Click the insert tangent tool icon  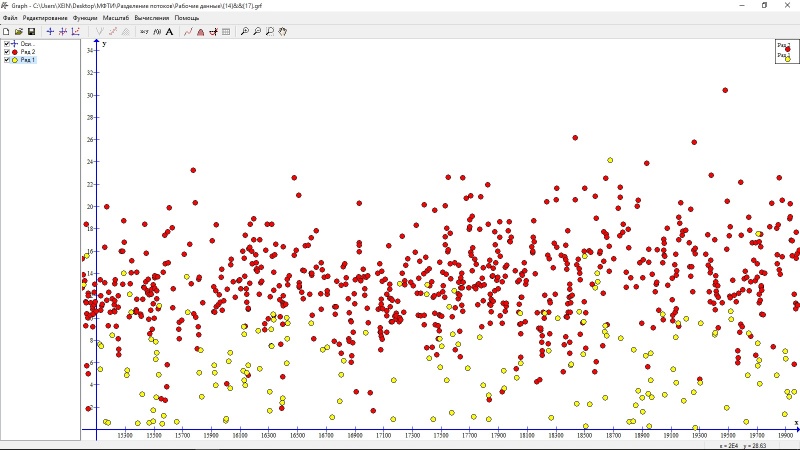click(99, 32)
